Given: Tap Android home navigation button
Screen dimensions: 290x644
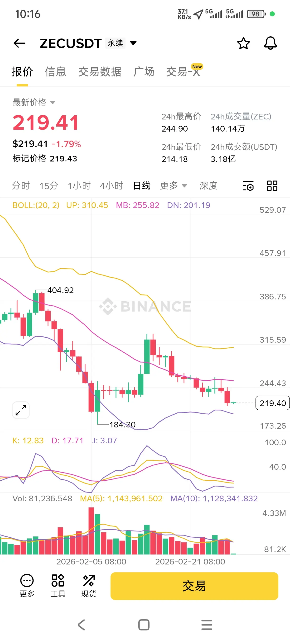Looking at the screenshot, I should 144,625.
